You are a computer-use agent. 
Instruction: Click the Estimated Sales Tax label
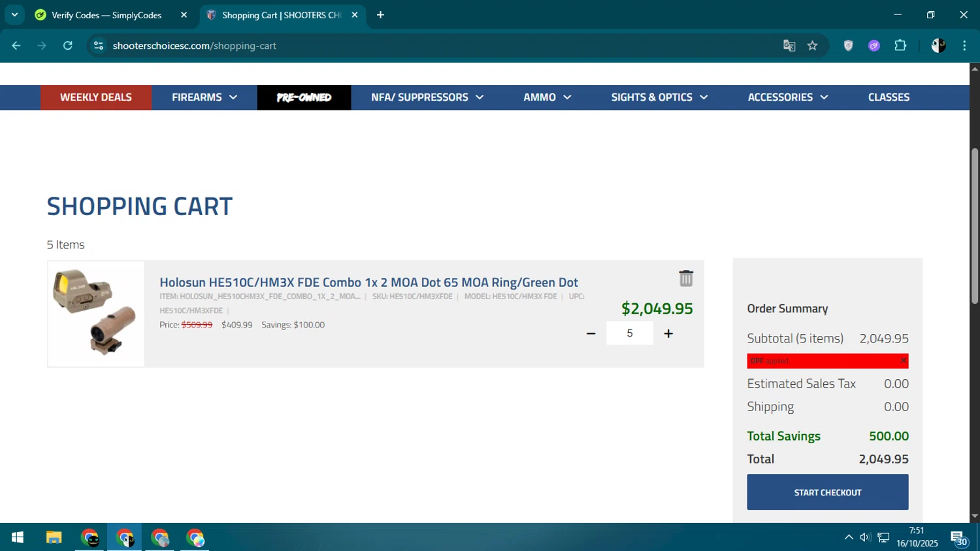click(x=801, y=384)
